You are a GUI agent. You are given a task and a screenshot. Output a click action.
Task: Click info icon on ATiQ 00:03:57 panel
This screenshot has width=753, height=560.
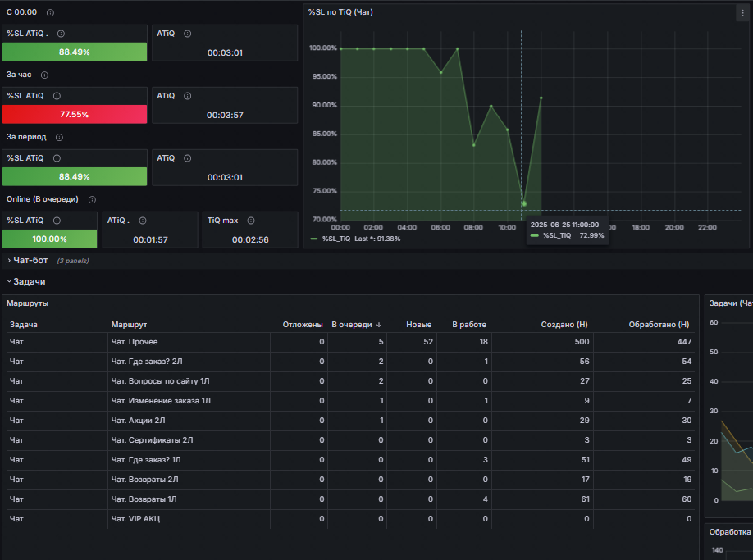(x=188, y=96)
